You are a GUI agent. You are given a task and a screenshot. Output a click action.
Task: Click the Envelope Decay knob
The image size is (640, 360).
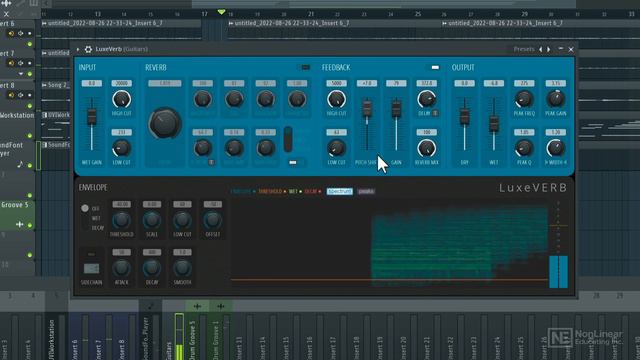pos(151,268)
